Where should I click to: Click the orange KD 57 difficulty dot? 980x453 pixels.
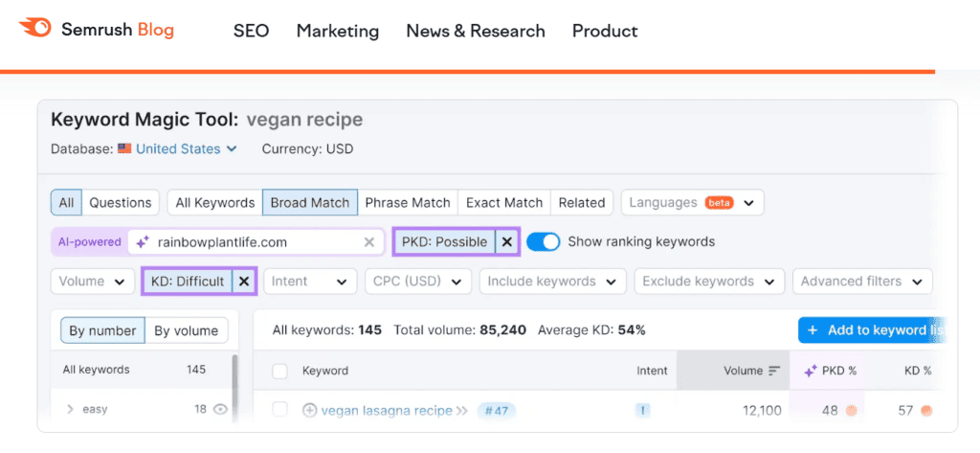pyautogui.click(x=926, y=411)
